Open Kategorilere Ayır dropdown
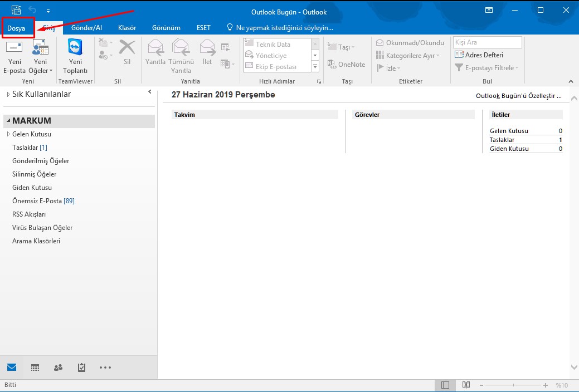This screenshot has width=579, height=392. (408, 55)
